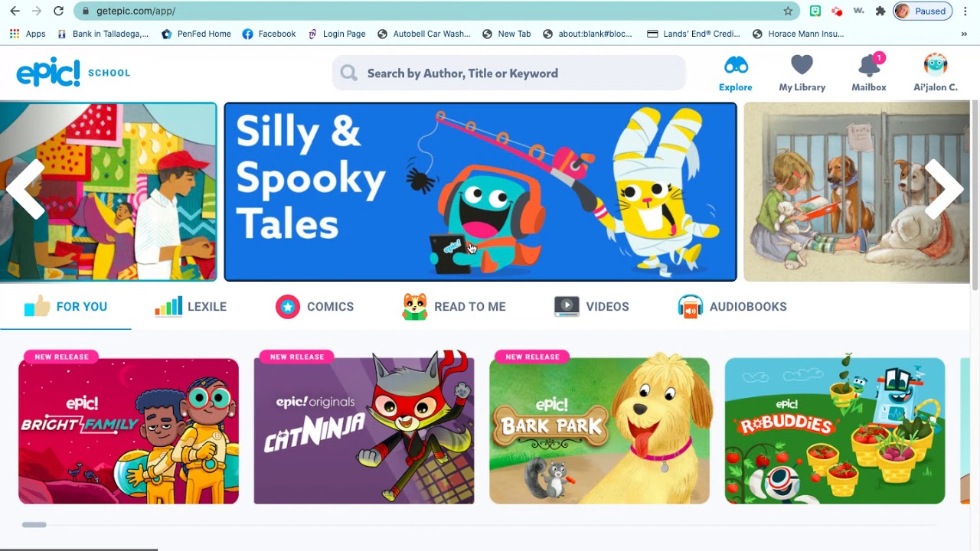Expand hidden bookmarks with double chevron
This screenshot has width=980, height=551.
coord(964,34)
